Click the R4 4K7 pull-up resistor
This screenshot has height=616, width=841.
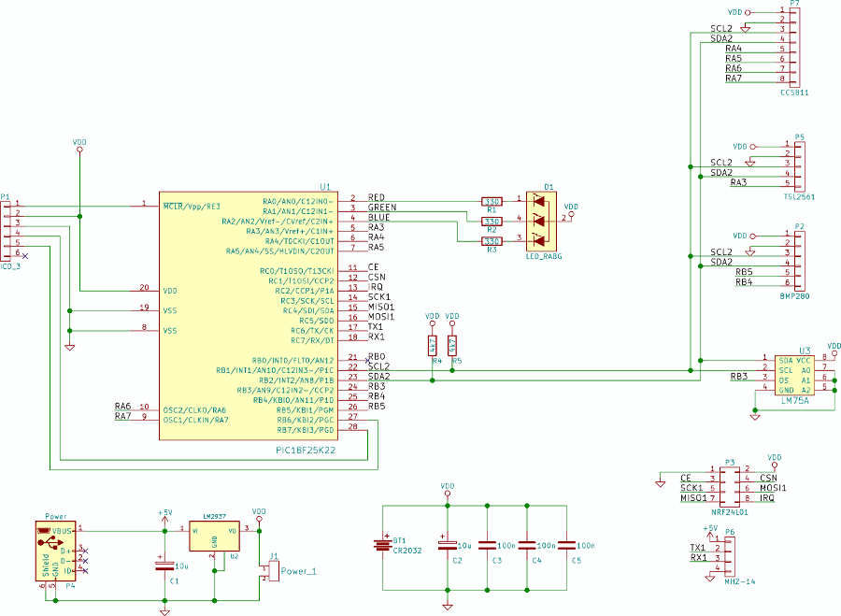pos(433,346)
